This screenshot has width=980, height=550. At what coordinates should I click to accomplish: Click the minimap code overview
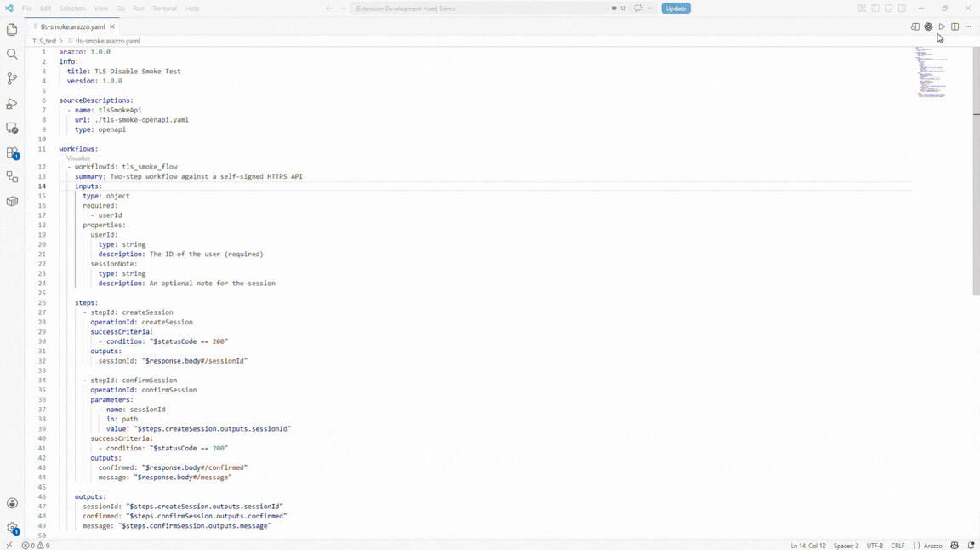932,72
